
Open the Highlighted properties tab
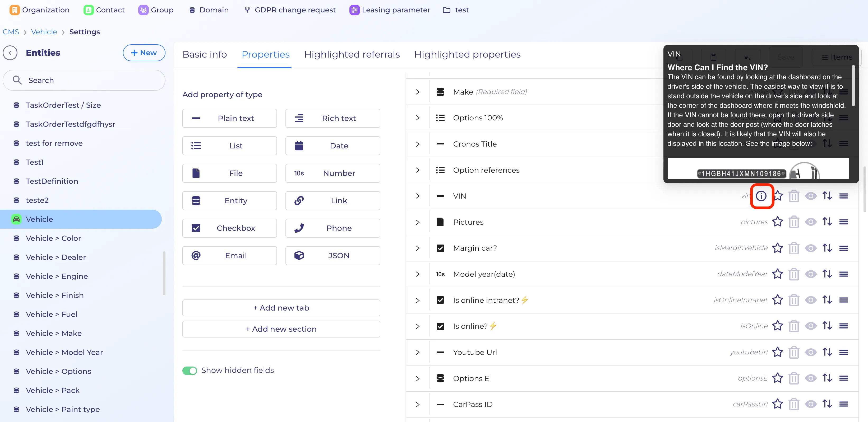(x=467, y=55)
